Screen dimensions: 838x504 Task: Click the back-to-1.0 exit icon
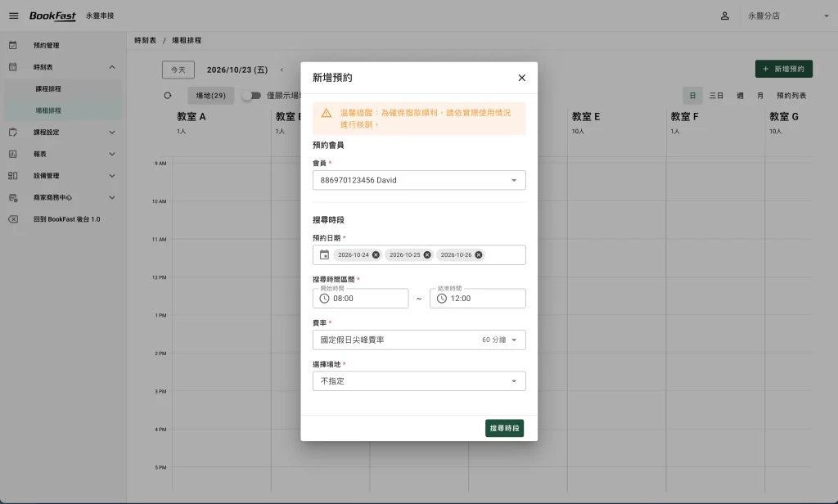pyautogui.click(x=13, y=219)
